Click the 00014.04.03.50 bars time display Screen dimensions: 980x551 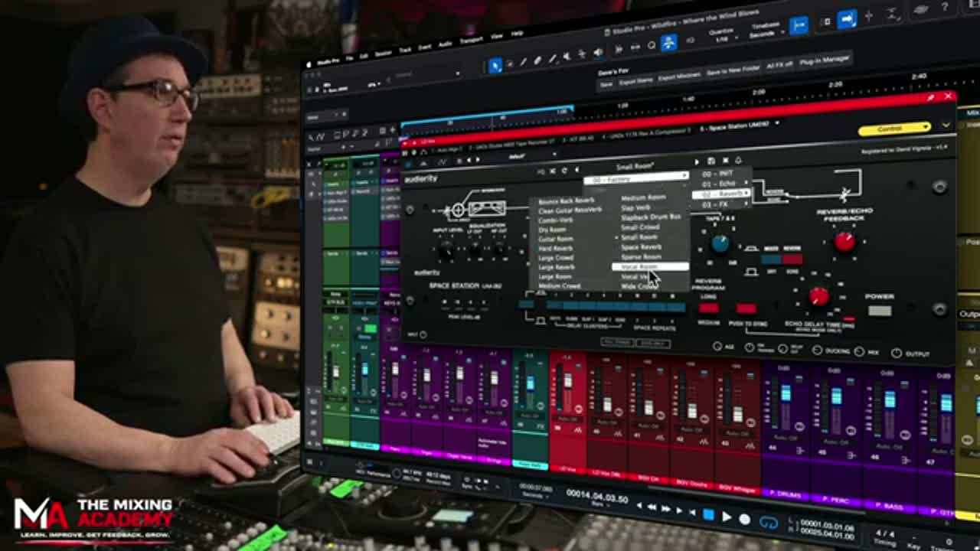point(596,497)
